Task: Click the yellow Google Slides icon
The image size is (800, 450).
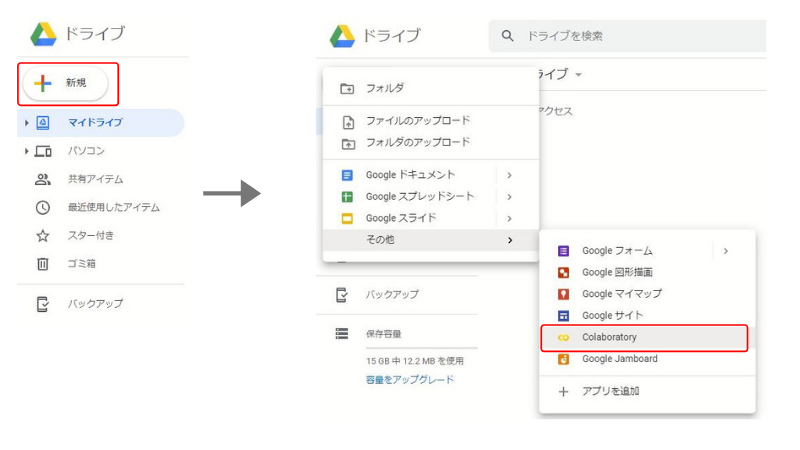Action: (x=347, y=219)
